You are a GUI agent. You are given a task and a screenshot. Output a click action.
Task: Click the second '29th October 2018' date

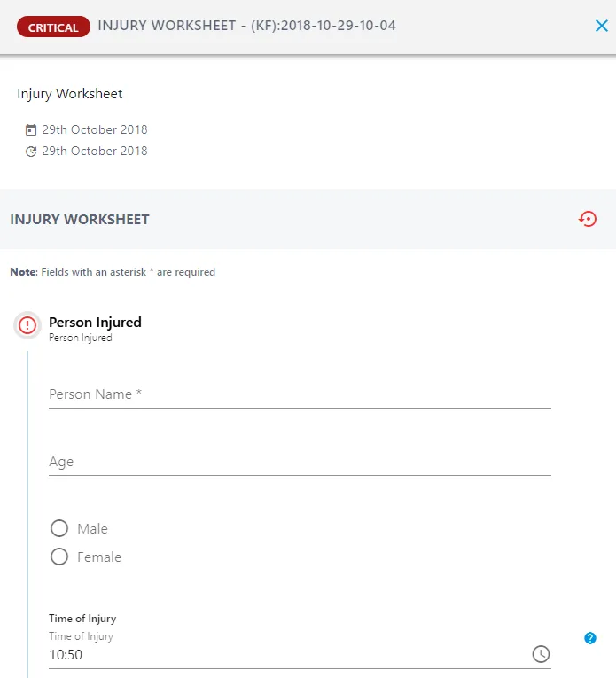click(95, 151)
